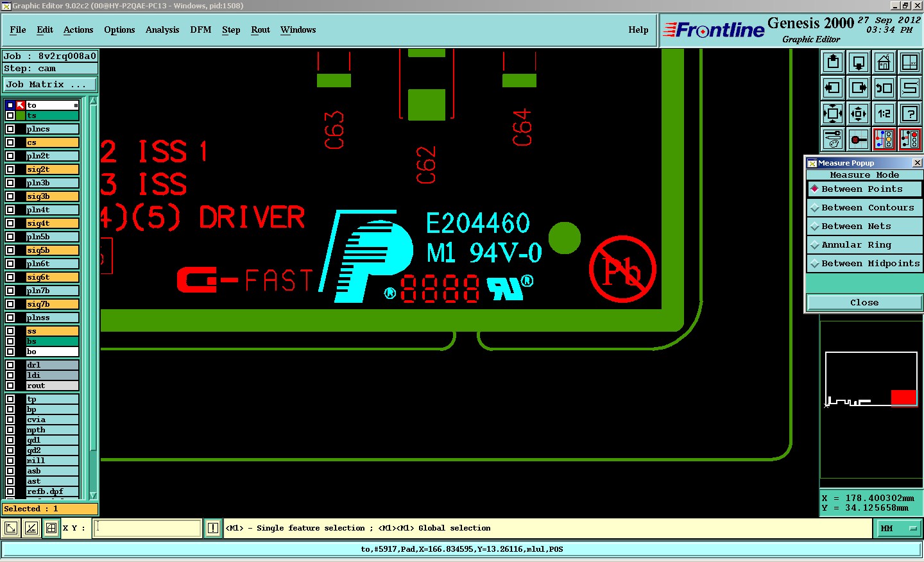Click the zoom in (arrows inward) icon

tap(833, 114)
